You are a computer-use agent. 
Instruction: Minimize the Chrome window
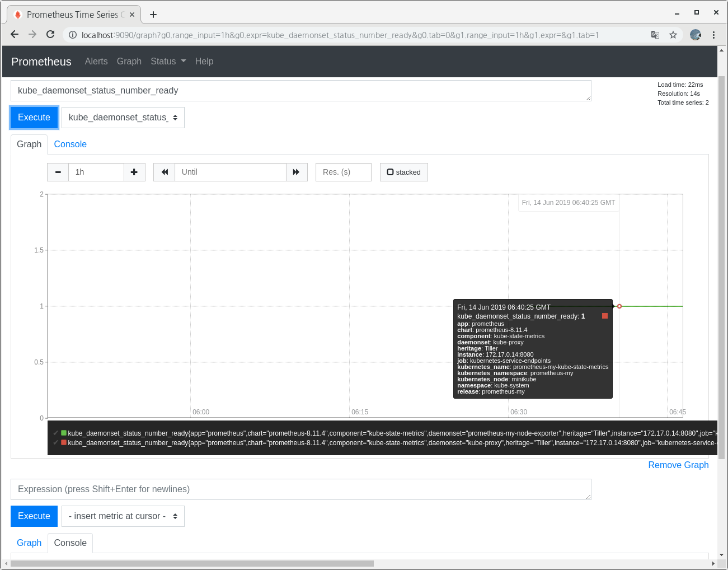tap(677, 13)
